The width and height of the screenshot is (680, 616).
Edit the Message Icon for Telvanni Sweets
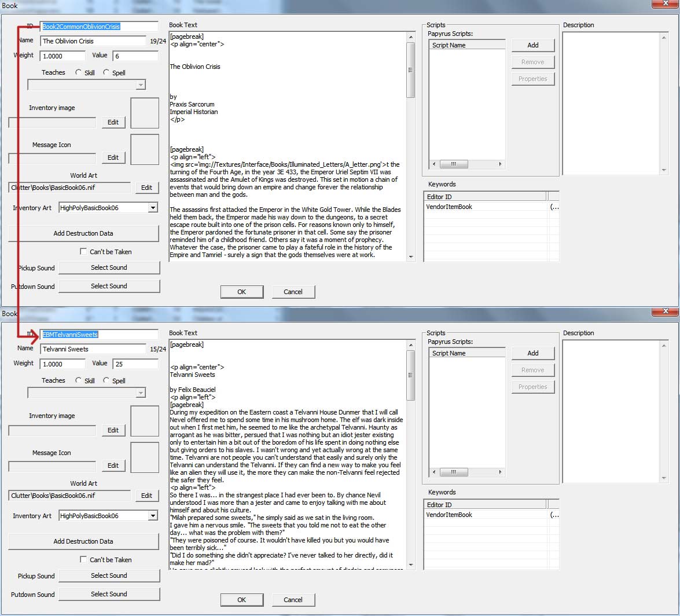click(113, 465)
